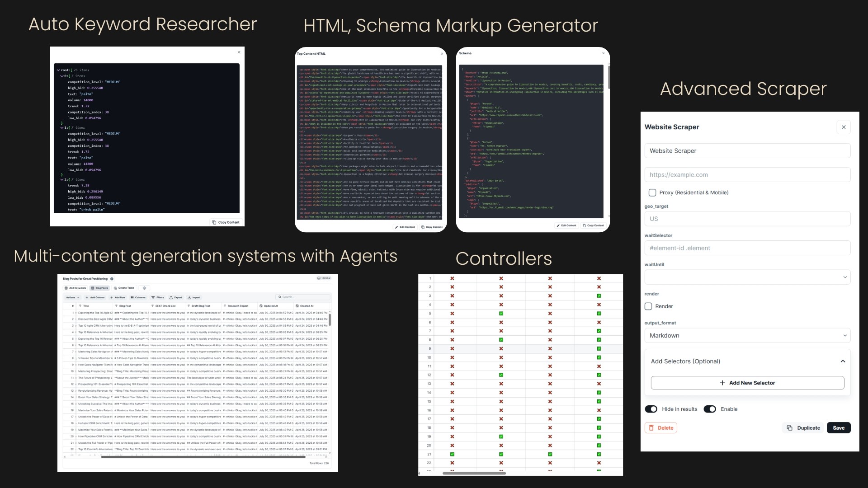The image size is (868, 488).
Task: Collapse the Add Selectors (Optional) section
Action: point(843,361)
